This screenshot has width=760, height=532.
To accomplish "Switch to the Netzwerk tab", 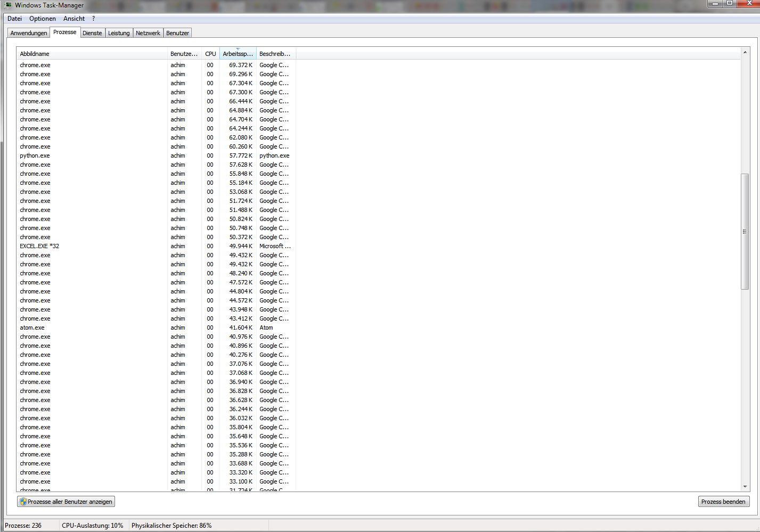I will [x=148, y=33].
